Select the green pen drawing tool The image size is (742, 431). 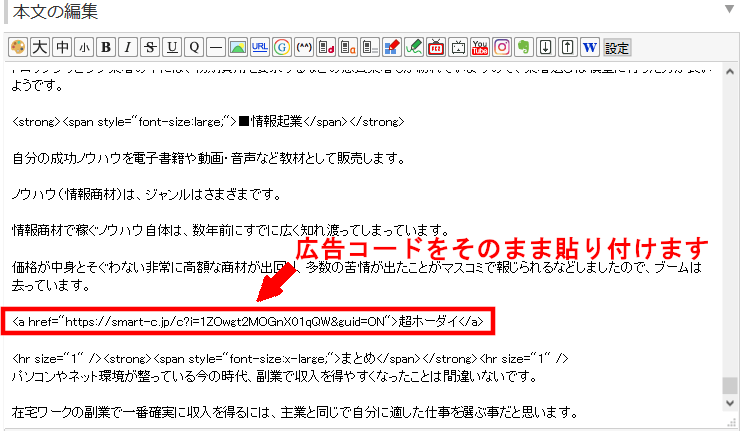click(414, 47)
